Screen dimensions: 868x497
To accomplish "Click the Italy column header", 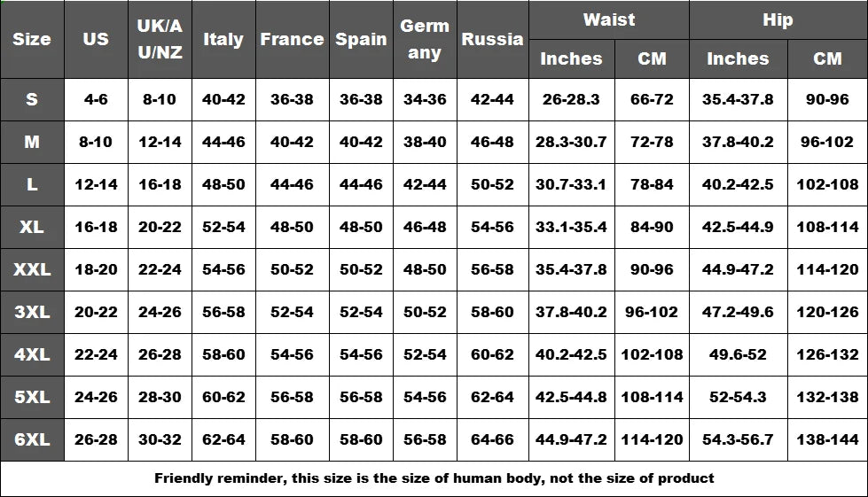I will click(x=223, y=39).
